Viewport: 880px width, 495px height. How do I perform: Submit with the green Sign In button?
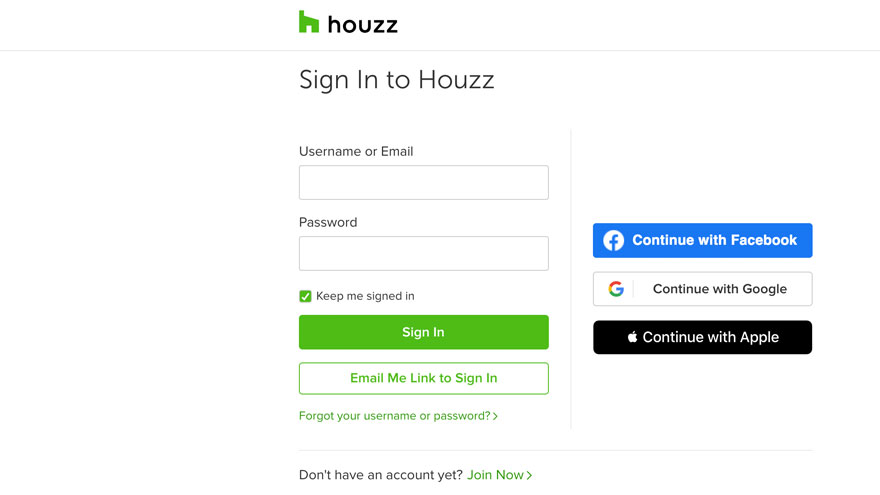(424, 332)
